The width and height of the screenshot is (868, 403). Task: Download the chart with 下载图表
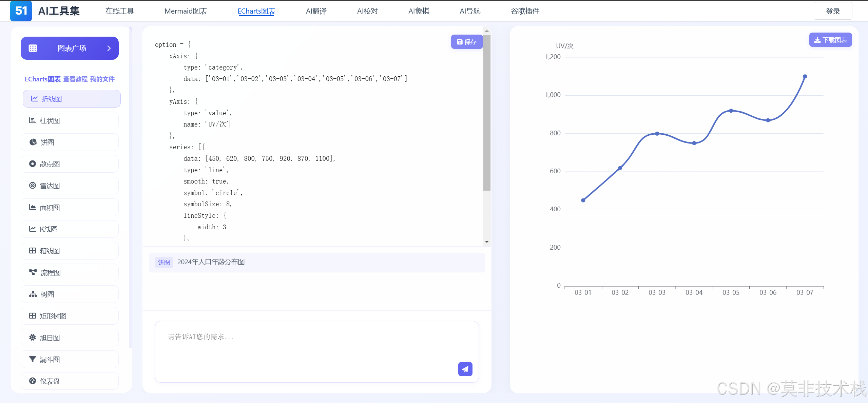pos(830,40)
